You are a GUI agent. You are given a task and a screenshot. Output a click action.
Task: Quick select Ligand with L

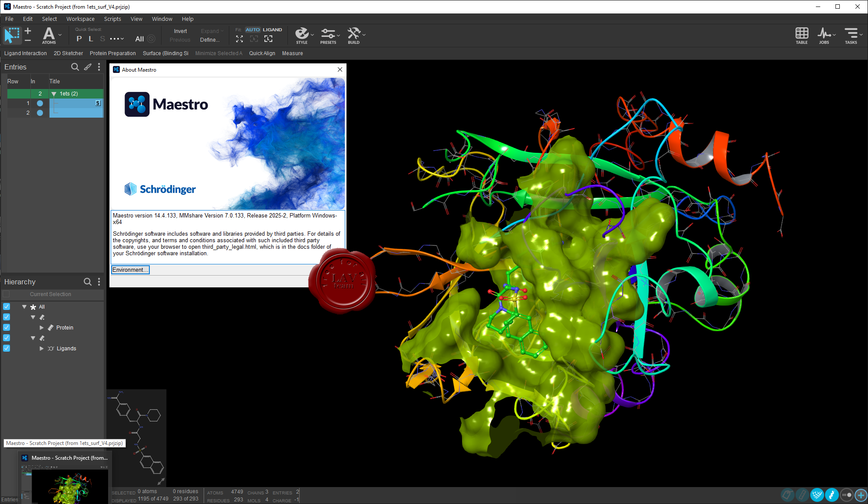[x=91, y=39]
